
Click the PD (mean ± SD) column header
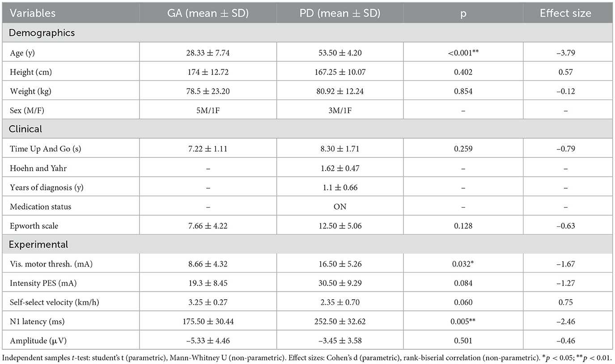point(339,13)
